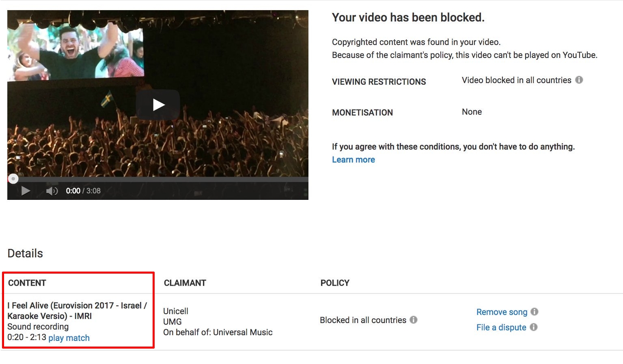Click the CONTENT column header
The height and width of the screenshot is (364, 623).
27,283
